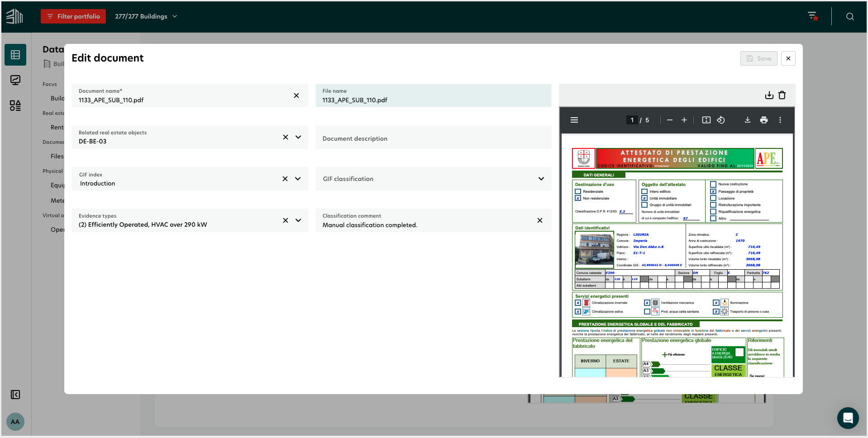Open the PDF viewer sidebar menu
This screenshot has width=868, height=438.
coord(574,120)
